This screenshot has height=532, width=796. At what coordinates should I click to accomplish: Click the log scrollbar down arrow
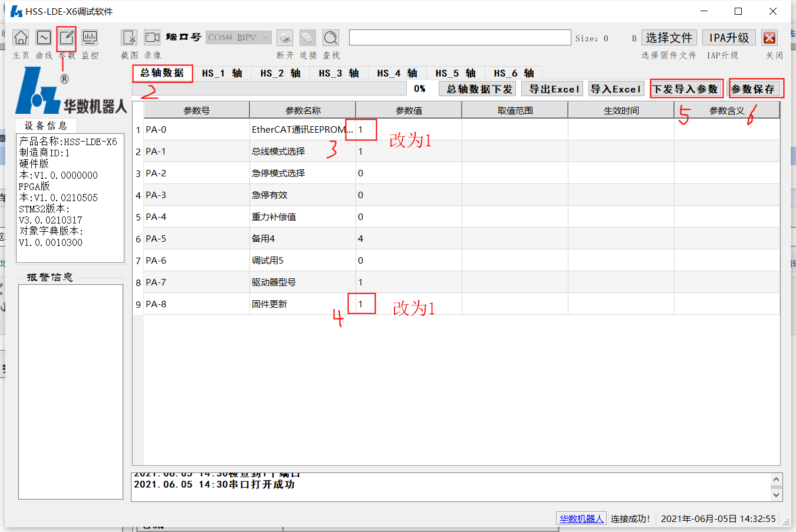click(x=777, y=495)
